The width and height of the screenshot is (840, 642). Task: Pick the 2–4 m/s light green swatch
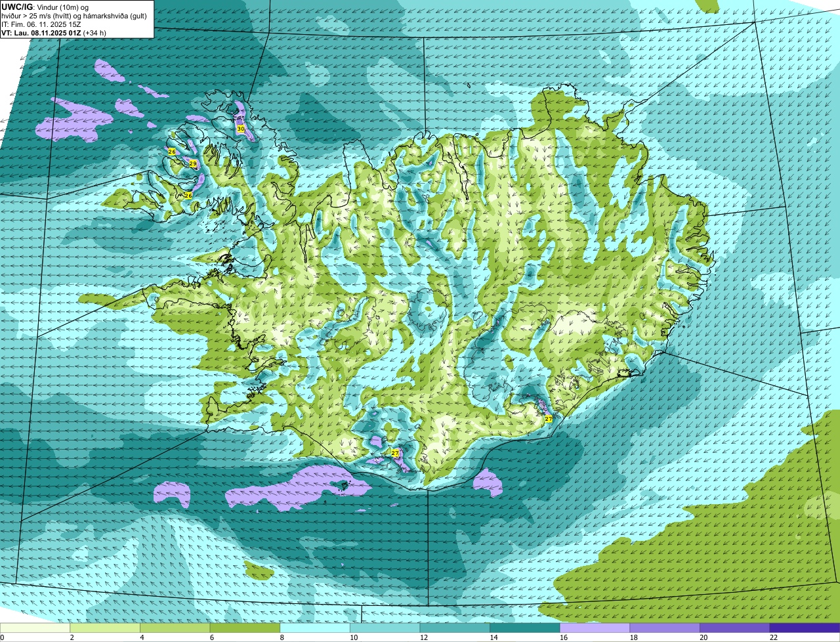pos(105,628)
